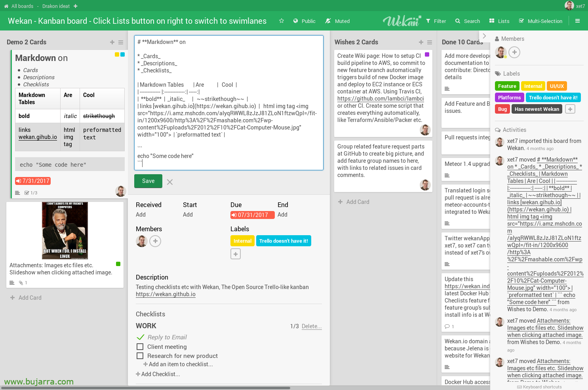588x390 pixels.
Task: Click 1/3 checklist badge on Markdown card
Action: (31, 193)
